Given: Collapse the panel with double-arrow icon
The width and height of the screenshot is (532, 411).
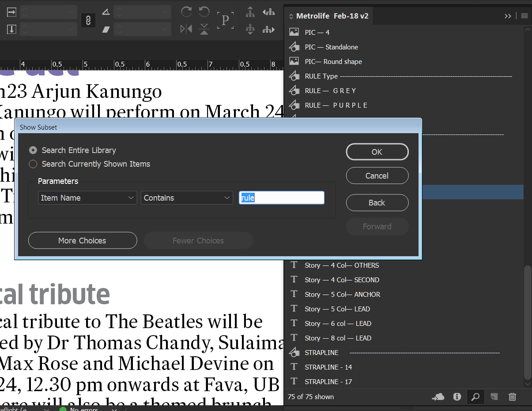Looking at the screenshot, I should point(508,16).
